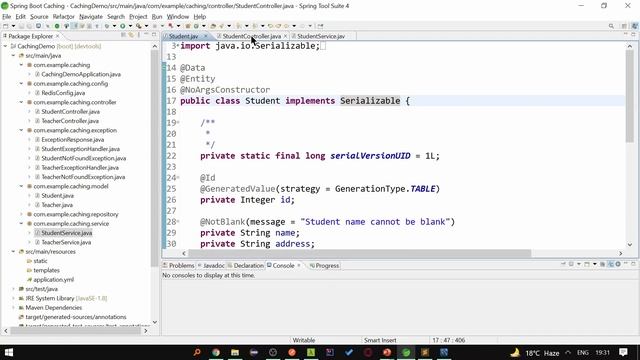This screenshot has width=640, height=360.
Task: Close the StudentController.java tab
Action: [x=285, y=36]
